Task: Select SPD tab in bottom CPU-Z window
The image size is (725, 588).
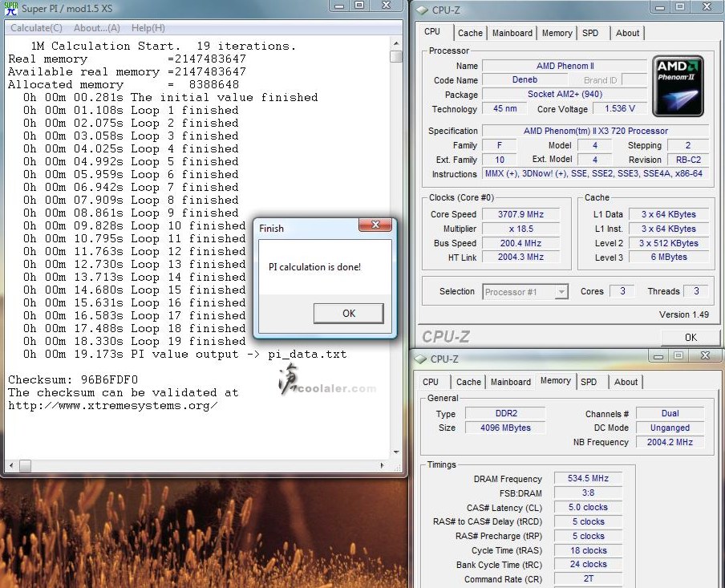Action: tap(589, 382)
